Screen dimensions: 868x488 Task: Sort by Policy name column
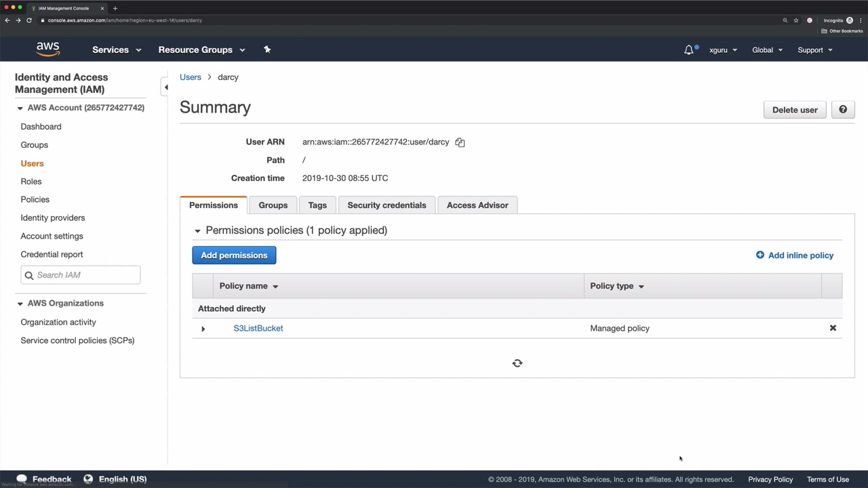pyautogui.click(x=249, y=286)
